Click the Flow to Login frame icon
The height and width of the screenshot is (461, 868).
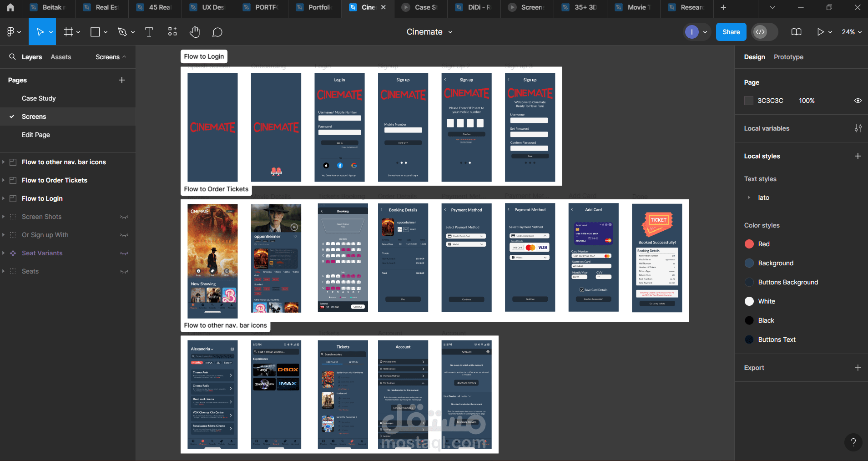[13, 198]
